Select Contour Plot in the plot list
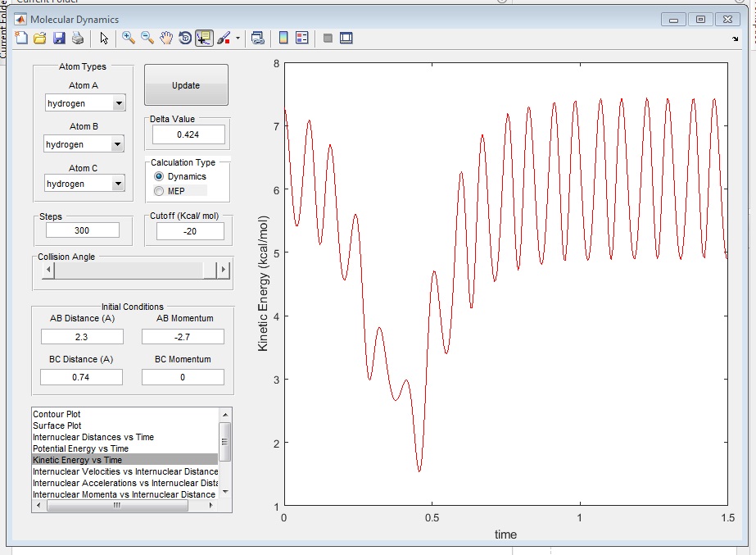 tap(57, 415)
